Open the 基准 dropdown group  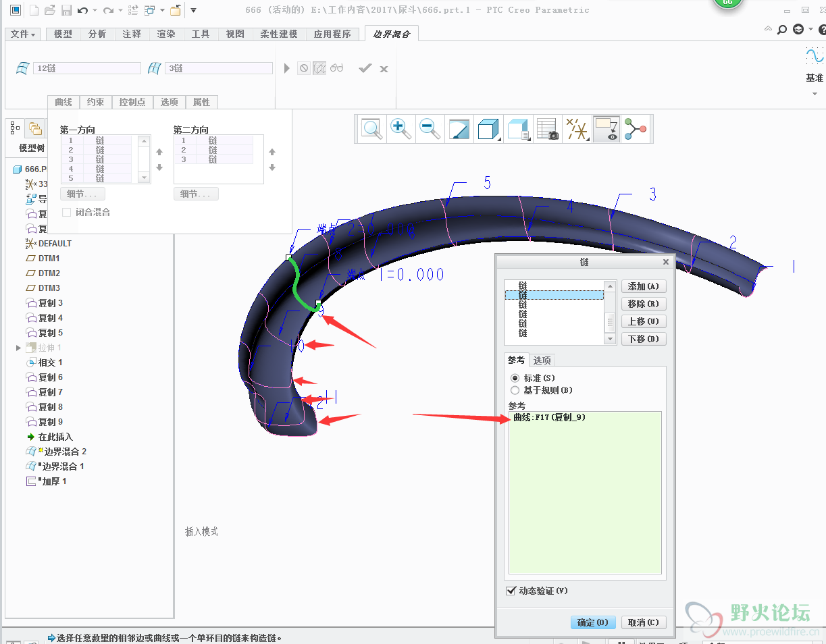click(815, 93)
